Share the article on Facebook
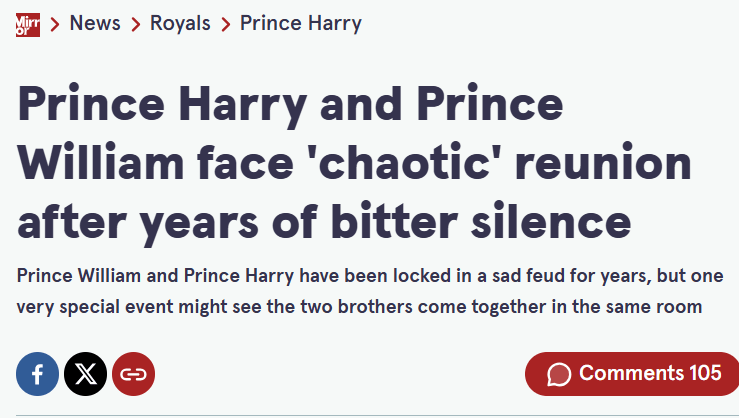 [x=37, y=375]
